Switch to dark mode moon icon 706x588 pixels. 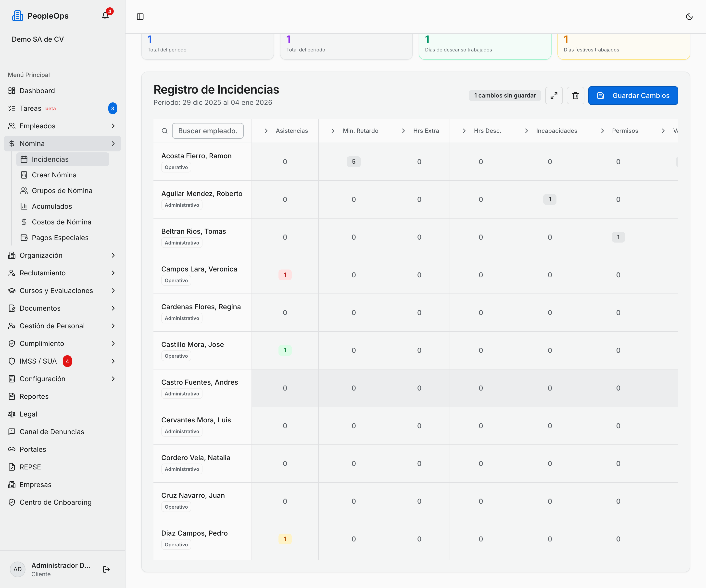coord(689,16)
